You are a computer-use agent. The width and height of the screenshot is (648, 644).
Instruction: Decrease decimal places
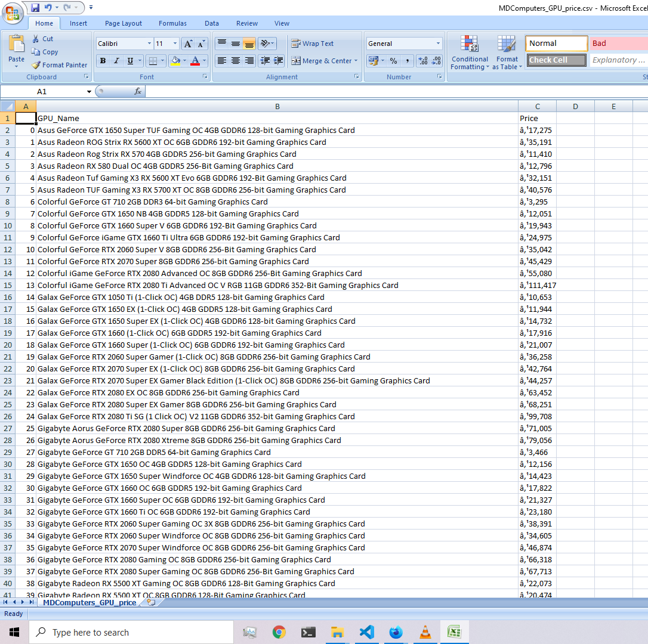(436, 61)
